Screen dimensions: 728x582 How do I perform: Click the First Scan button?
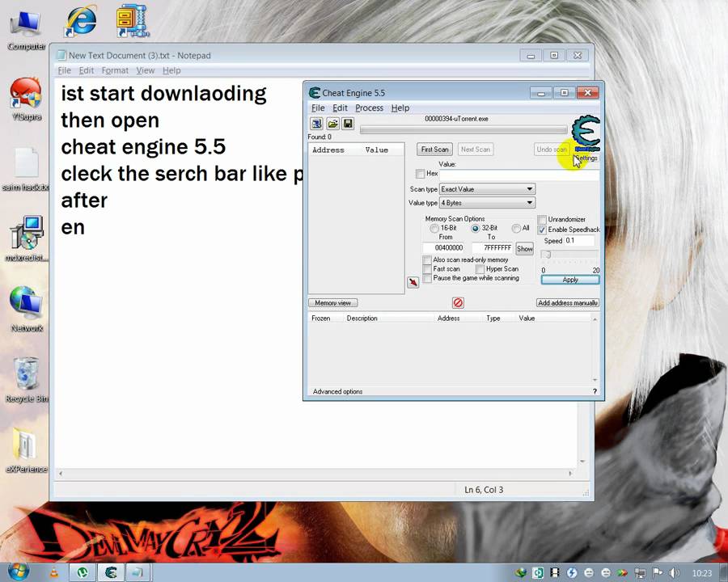click(x=434, y=150)
